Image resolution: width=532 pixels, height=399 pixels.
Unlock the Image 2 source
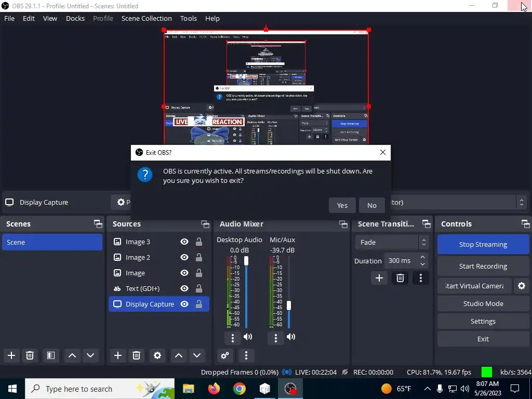[199, 257]
